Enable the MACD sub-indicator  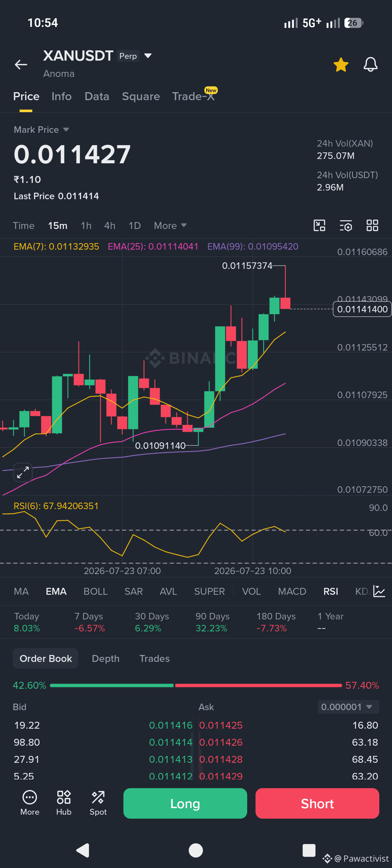(x=292, y=591)
